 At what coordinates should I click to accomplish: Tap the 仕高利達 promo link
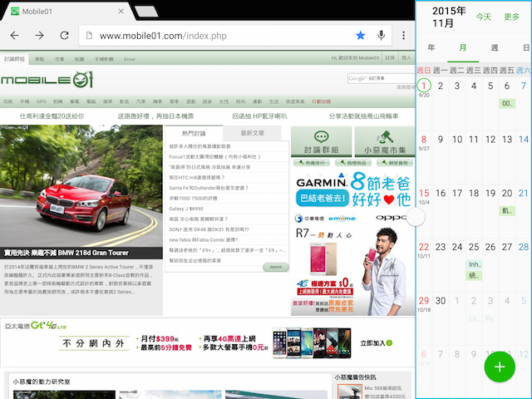[52, 116]
